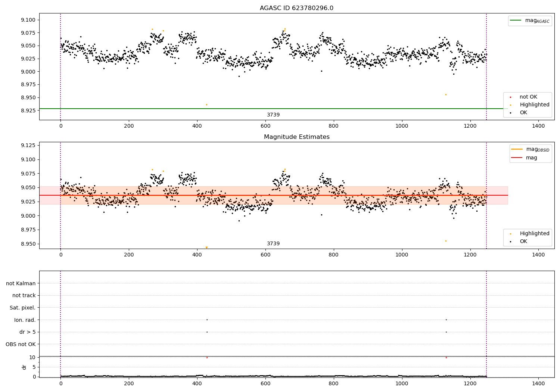The image size is (560, 392).
Task: Click the red line sample in the mag legend
Action: pos(517,158)
